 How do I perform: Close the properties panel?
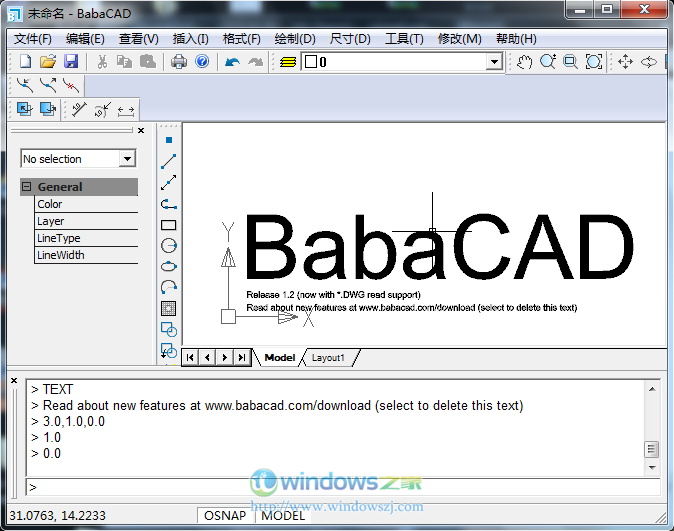[x=141, y=130]
